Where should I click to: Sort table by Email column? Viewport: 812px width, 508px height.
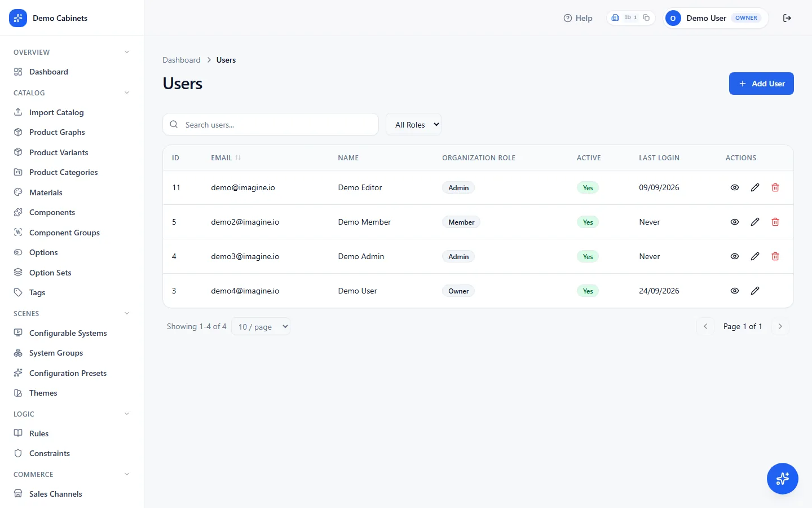point(226,158)
